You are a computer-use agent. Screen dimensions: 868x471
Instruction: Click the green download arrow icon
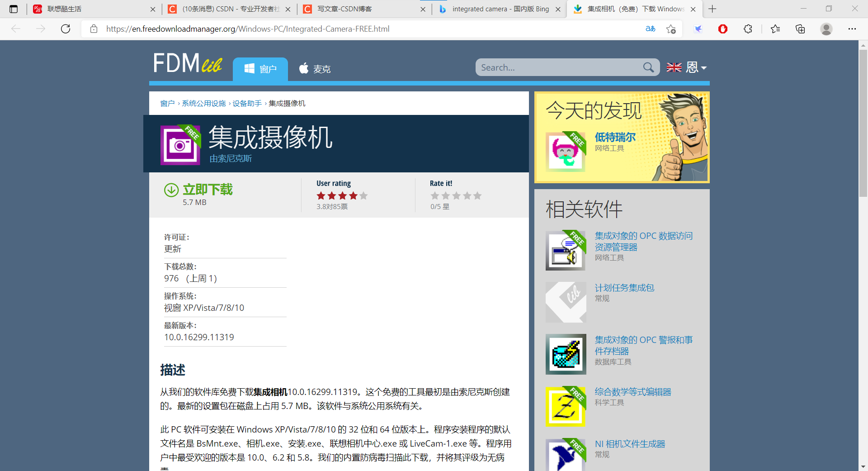pos(171,190)
